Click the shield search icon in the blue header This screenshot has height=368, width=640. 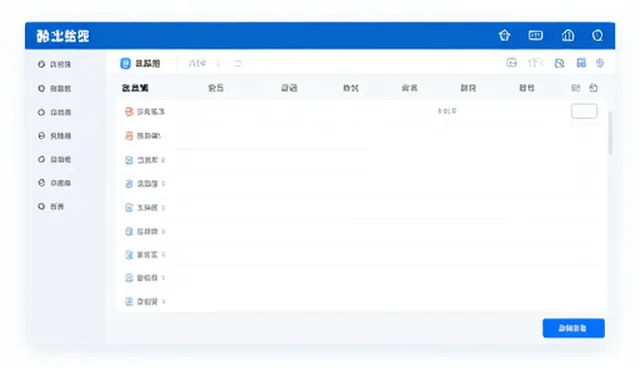pyautogui.click(x=598, y=35)
